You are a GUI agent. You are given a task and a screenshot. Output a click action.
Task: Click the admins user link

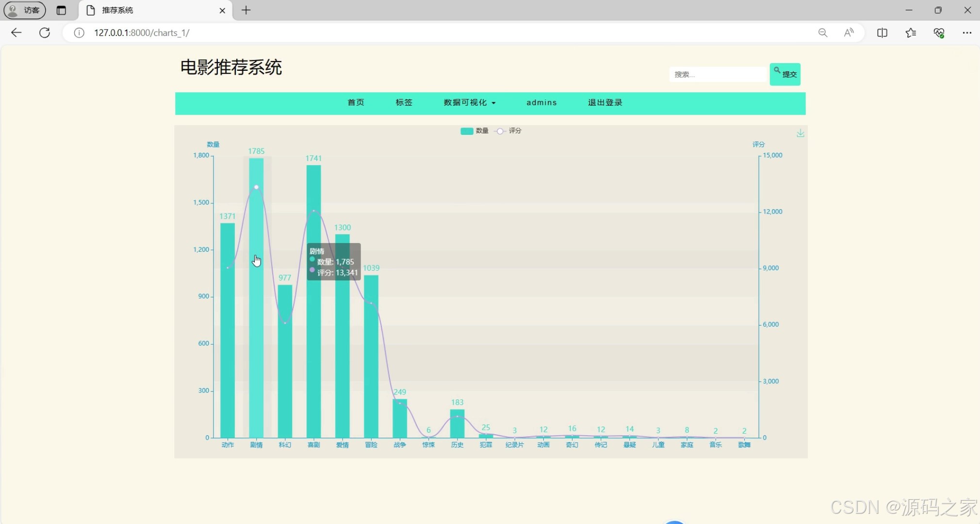(541, 103)
